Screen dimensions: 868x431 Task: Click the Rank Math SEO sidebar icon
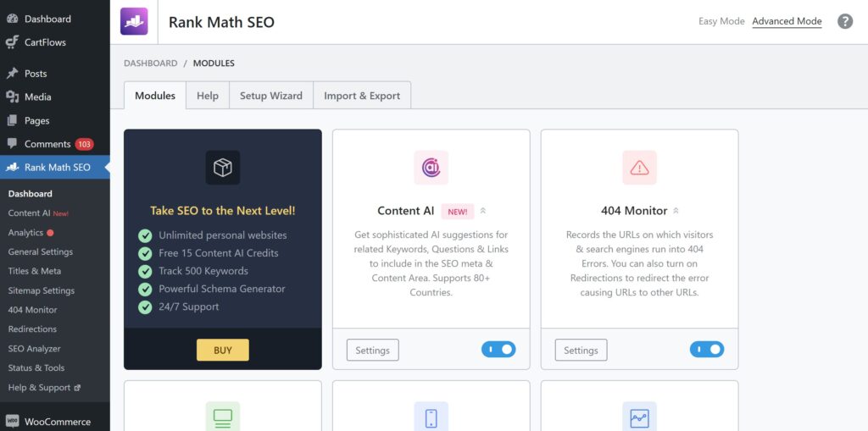point(12,167)
